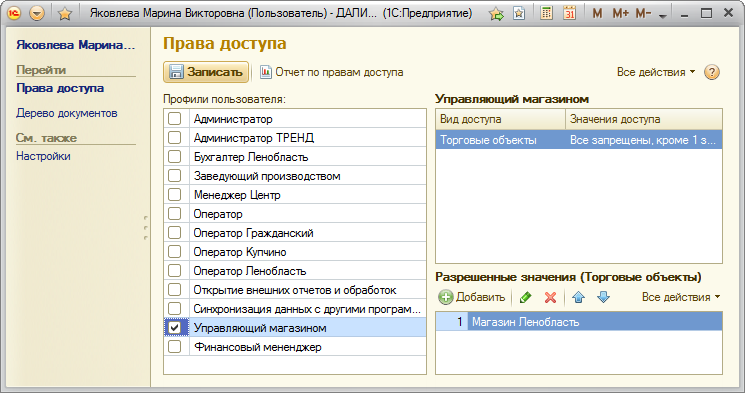Select the Магазин Ленобласть row

point(579,322)
